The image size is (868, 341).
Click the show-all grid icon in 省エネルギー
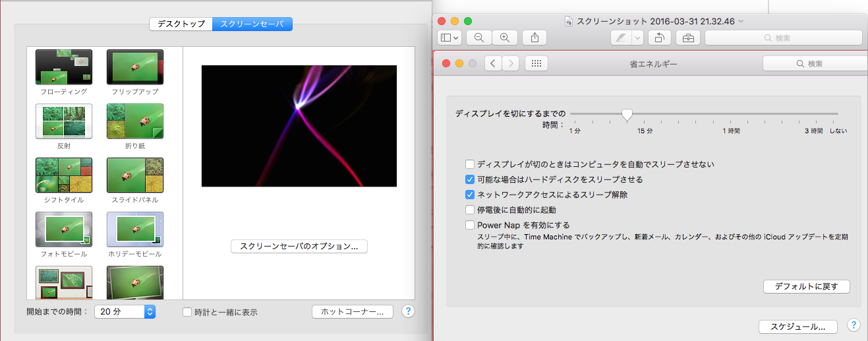pos(536,64)
